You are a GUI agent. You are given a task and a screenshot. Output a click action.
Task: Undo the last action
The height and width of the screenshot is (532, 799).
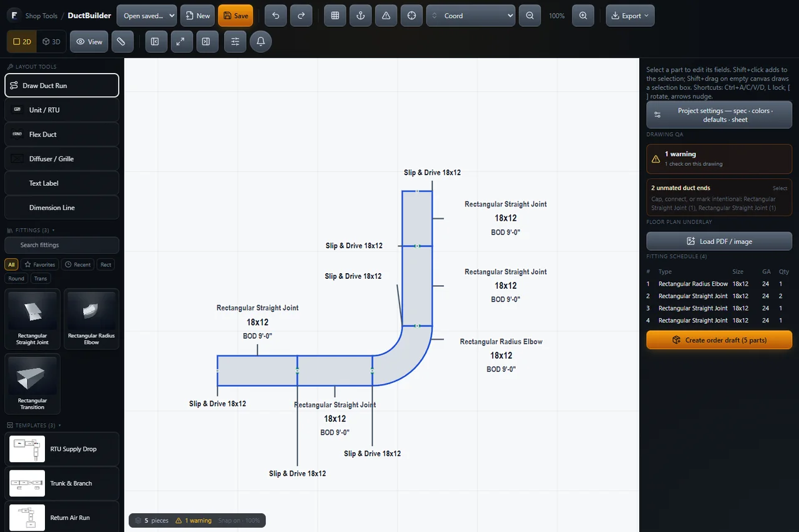(276, 16)
